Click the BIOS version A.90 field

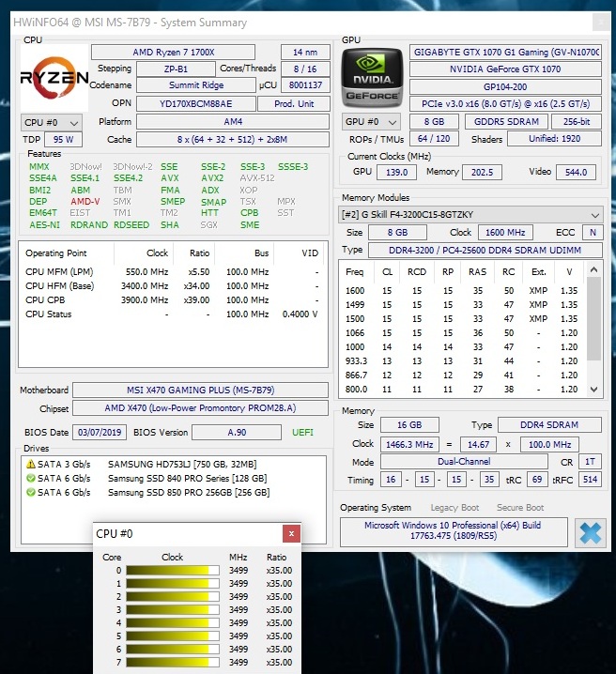(x=237, y=432)
